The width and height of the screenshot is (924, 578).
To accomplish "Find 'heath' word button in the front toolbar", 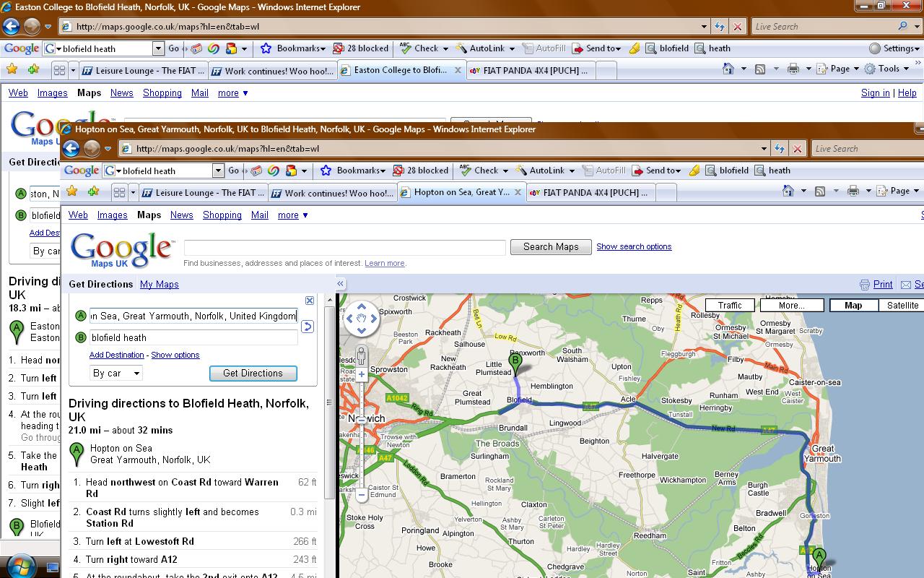I will (x=772, y=171).
